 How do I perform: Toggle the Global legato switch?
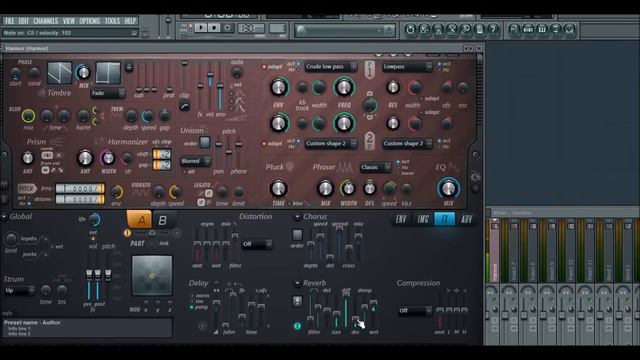click(x=28, y=239)
